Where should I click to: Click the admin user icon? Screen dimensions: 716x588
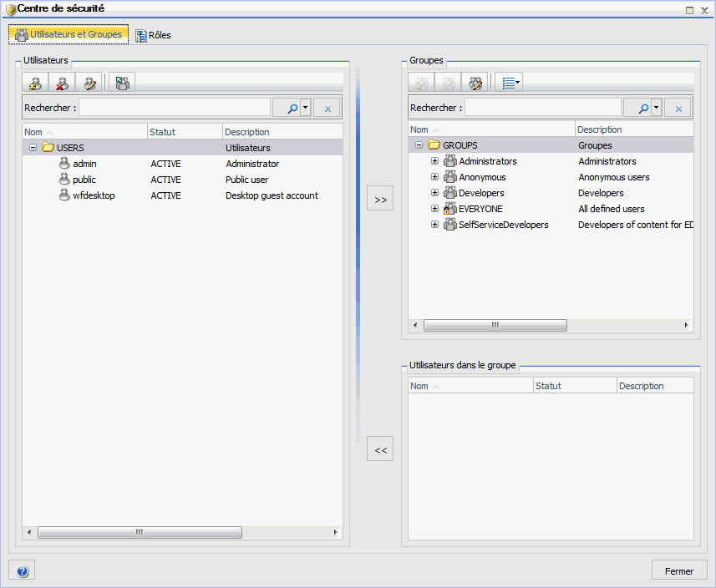point(64,163)
